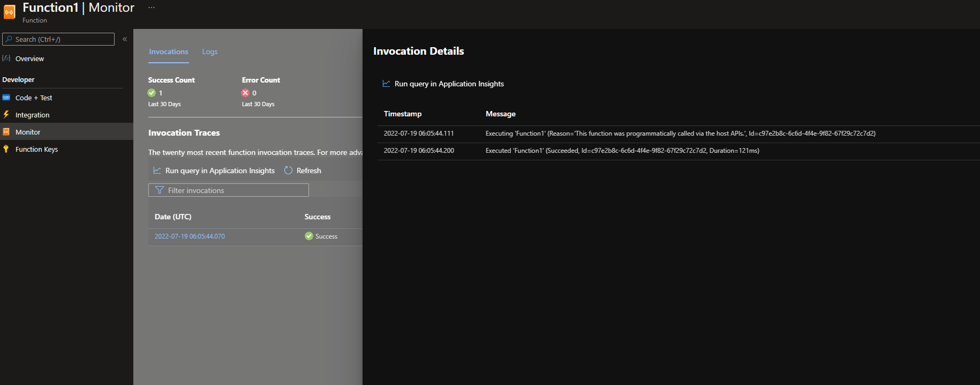Switch to the Invocations tab
Viewport: 980px width, 385px height.
(169, 51)
